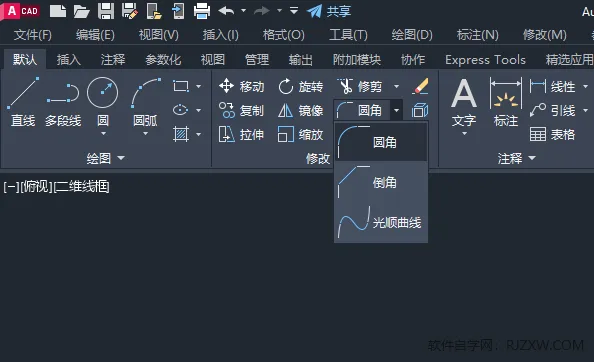594x362 pixels.
Task: Open the 编辑(E) menu
Action: pos(95,35)
